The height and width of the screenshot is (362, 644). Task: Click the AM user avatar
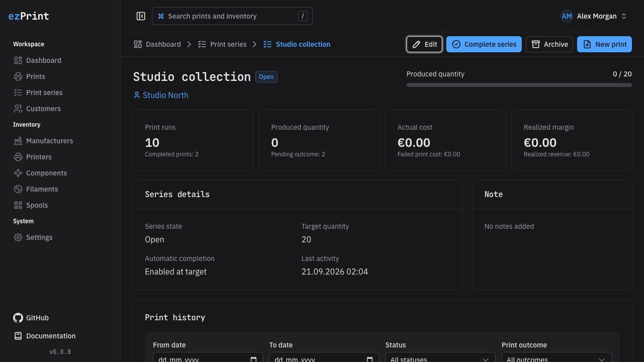tap(567, 16)
